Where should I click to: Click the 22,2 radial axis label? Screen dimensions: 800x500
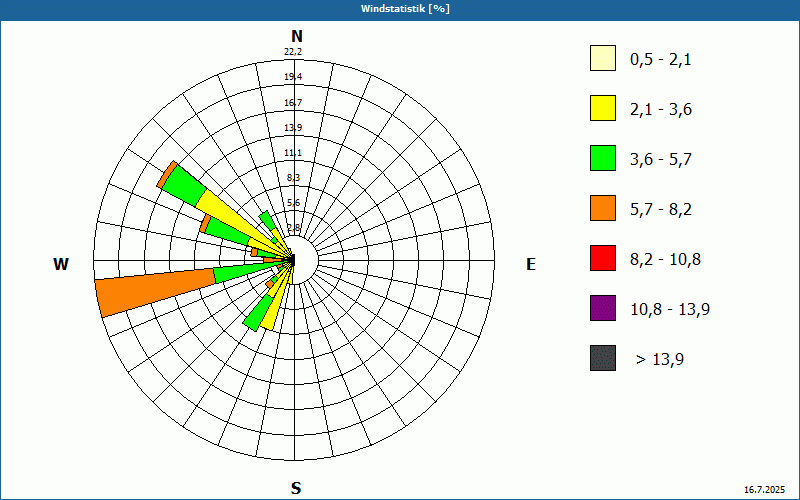[293, 52]
